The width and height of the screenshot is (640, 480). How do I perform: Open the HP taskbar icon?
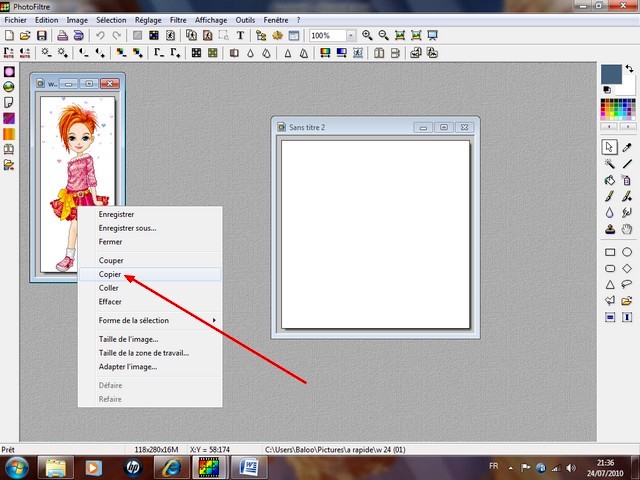tap(132, 467)
